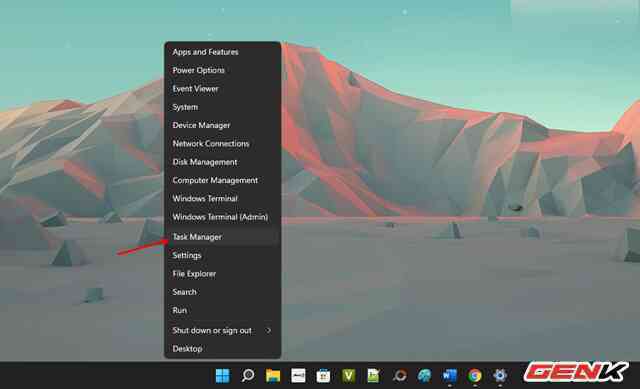Select Power Options entry
Screen dimensions: 640x389
click(222, 70)
